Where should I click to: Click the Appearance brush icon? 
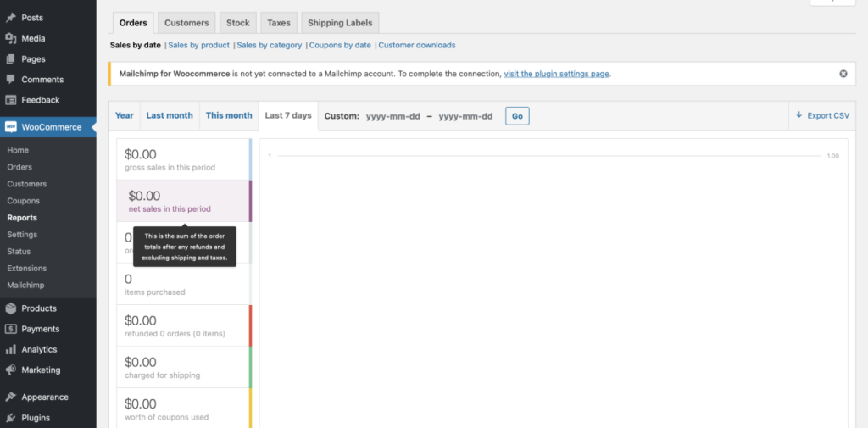pos(10,397)
